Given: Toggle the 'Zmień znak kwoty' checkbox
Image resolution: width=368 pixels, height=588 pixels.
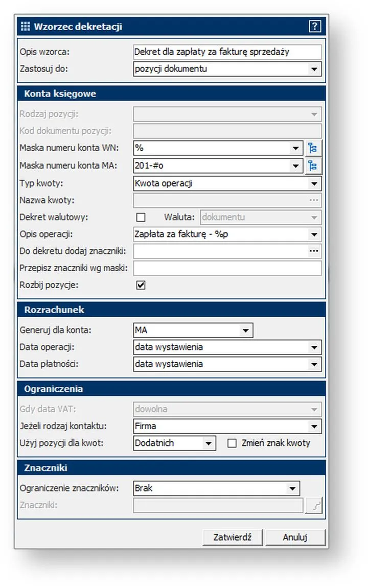Looking at the screenshot, I should tap(232, 443).
